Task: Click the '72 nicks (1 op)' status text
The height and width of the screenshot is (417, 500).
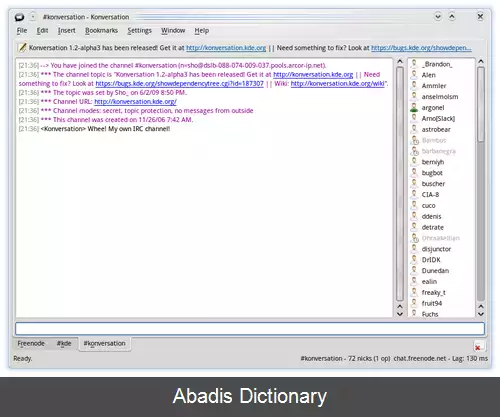Action: (369, 359)
